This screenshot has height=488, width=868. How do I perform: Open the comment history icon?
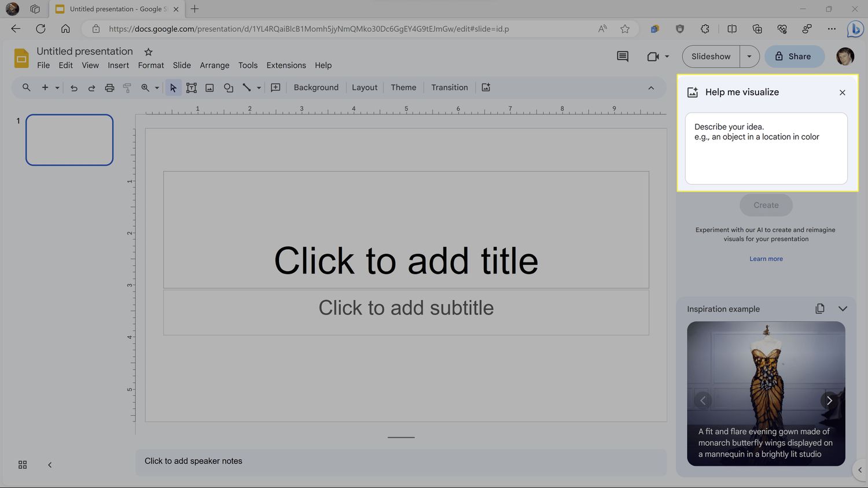623,57
